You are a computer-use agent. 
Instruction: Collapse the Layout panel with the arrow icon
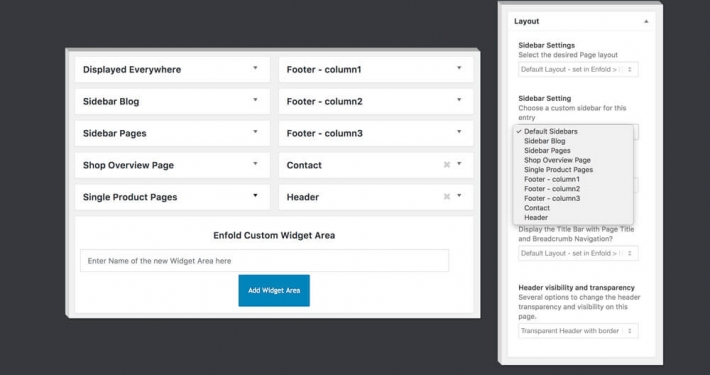646,21
